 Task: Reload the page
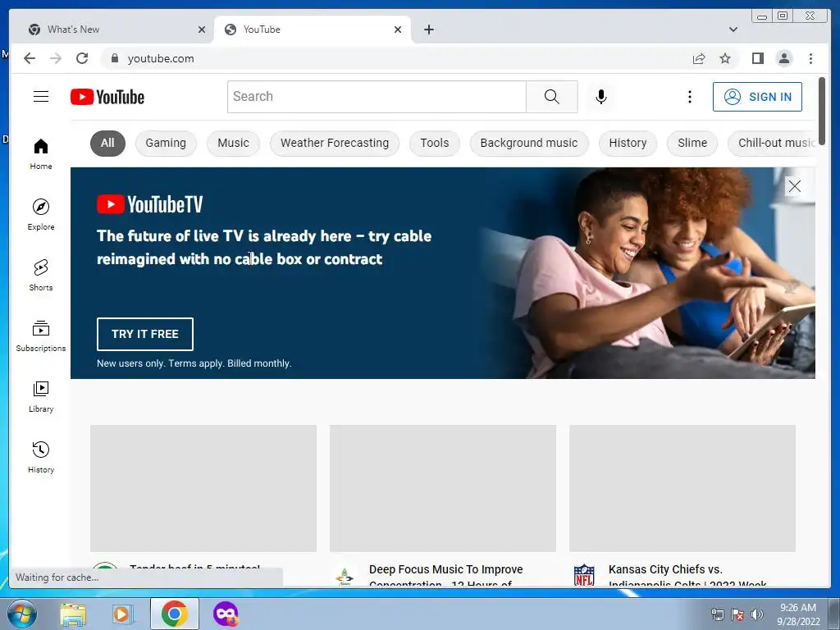click(x=82, y=58)
